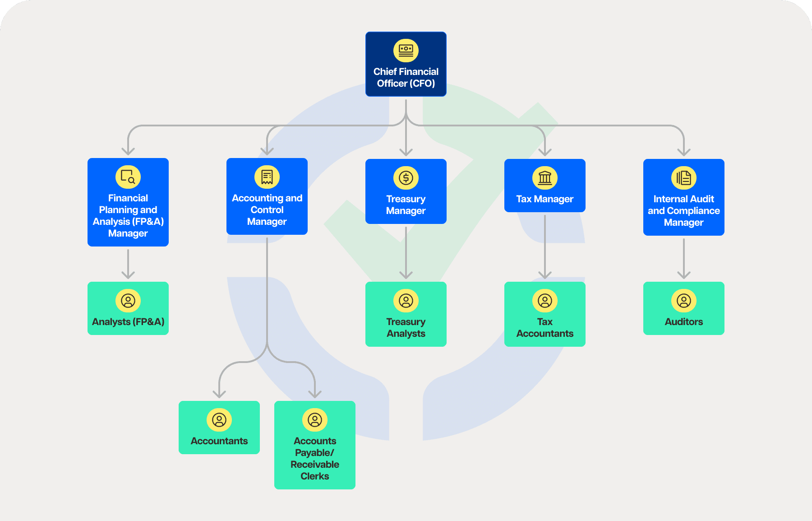Select the magnifier document icon on FP&A Manager
Viewport: 812px width, 521px height.
128,177
